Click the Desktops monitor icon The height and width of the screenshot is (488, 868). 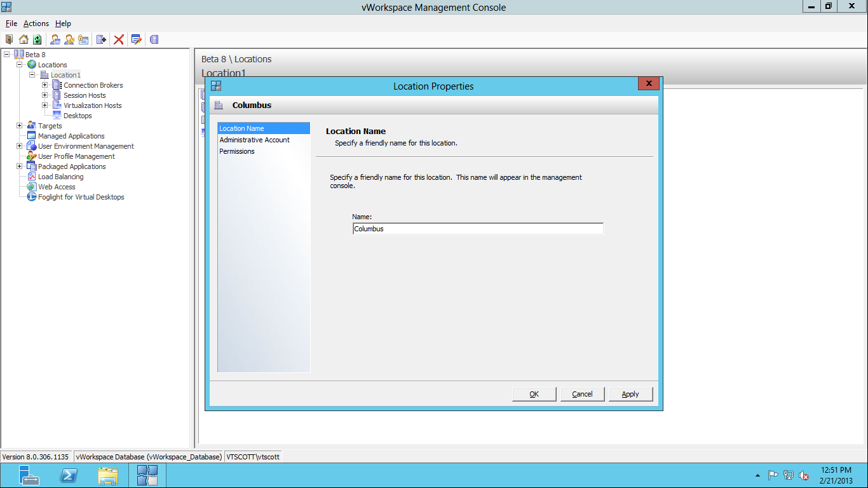click(57, 116)
